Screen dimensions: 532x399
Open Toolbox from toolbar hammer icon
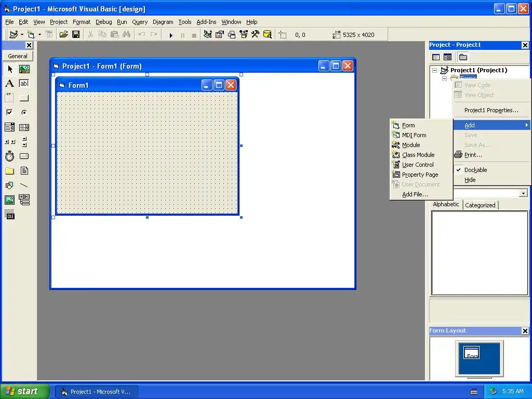(256, 35)
